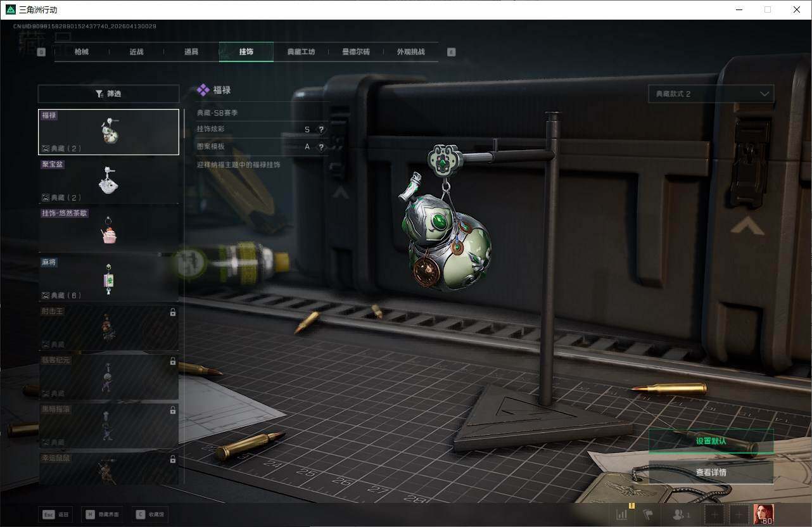This screenshot has width=812, height=527.
Task: Select the 福禄 charm thumbnail
Action: point(108,132)
